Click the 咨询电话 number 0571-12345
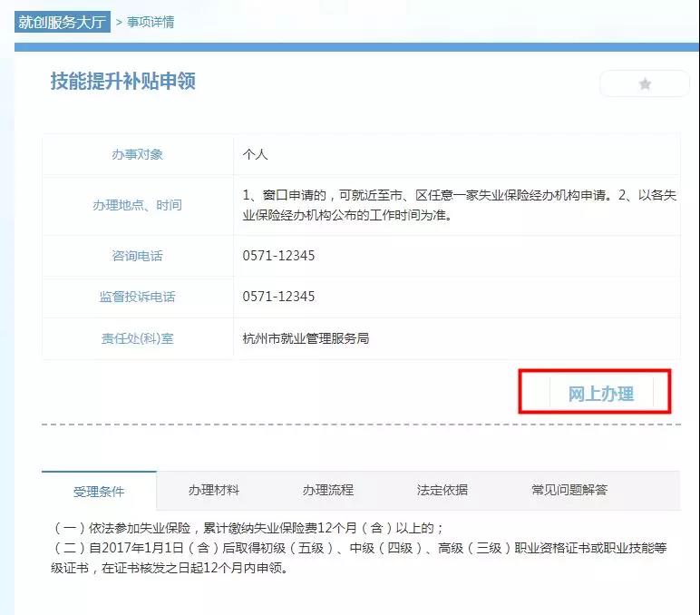Viewport: 700px width, 615px height. pyautogui.click(x=279, y=256)
